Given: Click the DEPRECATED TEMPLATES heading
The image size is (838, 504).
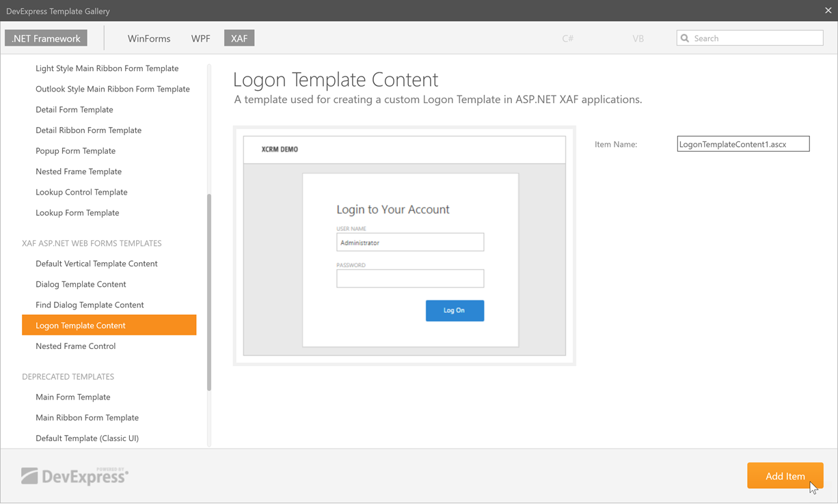Looking at the screenshot, I should click(x=68, y=376).
